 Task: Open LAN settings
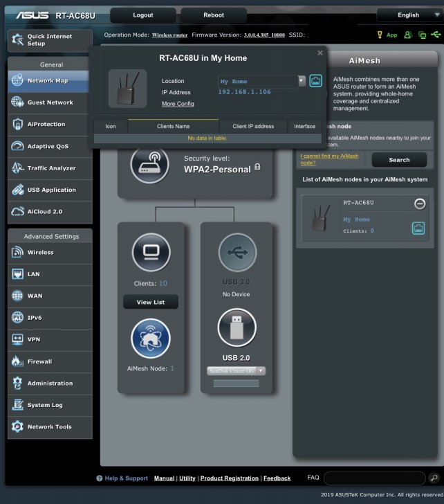(x=50, y=274)
